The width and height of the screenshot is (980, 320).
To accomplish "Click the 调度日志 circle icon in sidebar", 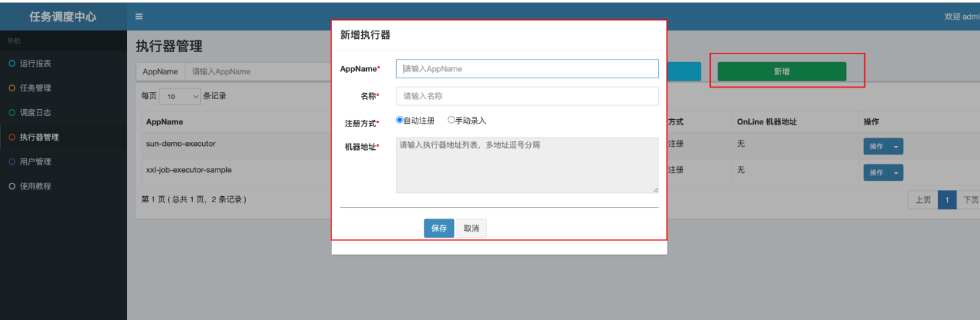I will (x=11, y=112).
